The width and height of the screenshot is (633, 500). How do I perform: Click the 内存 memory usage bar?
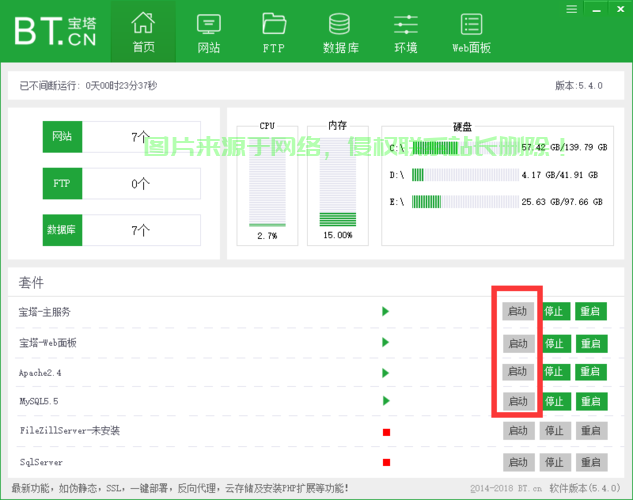[338, 182]
